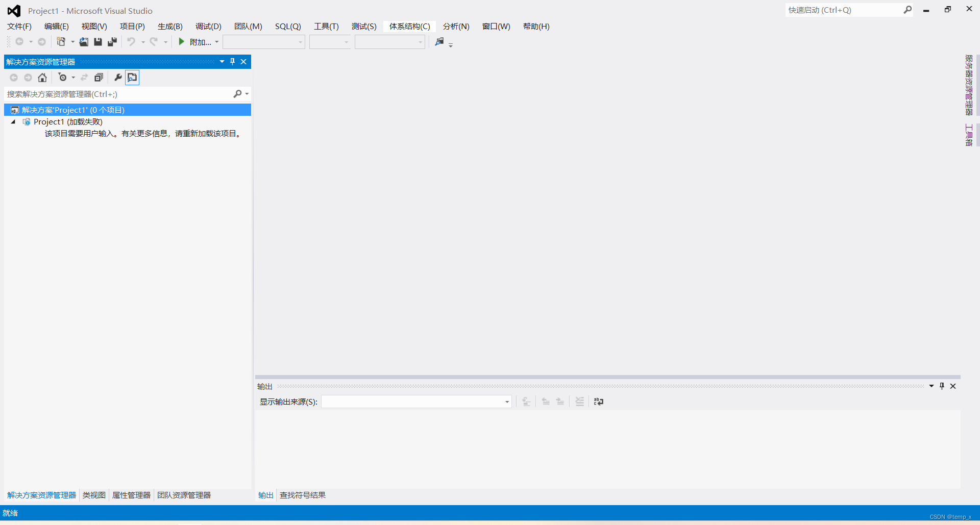Switch to the 属性管理器 tab

pyautogui.click(x=131, y=495)
